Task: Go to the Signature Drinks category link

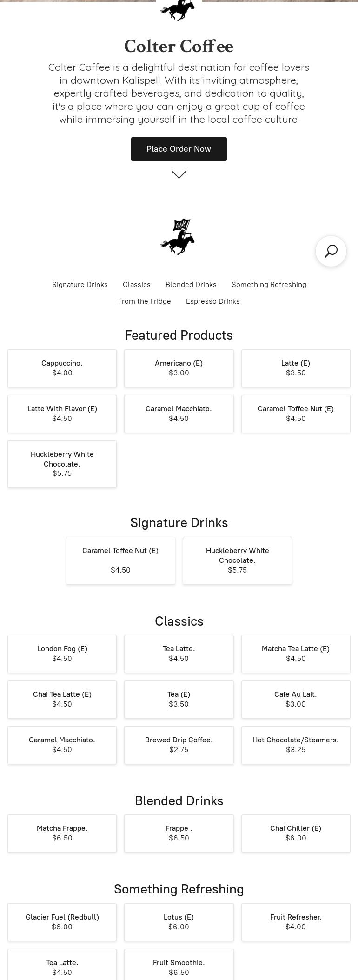Action: (x=80, y=285)
